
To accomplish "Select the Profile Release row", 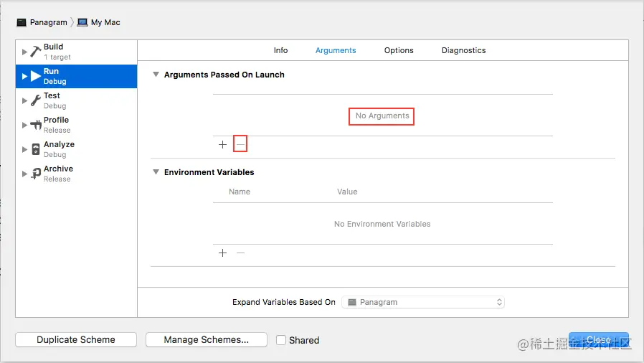I will [x=77, y=125].
